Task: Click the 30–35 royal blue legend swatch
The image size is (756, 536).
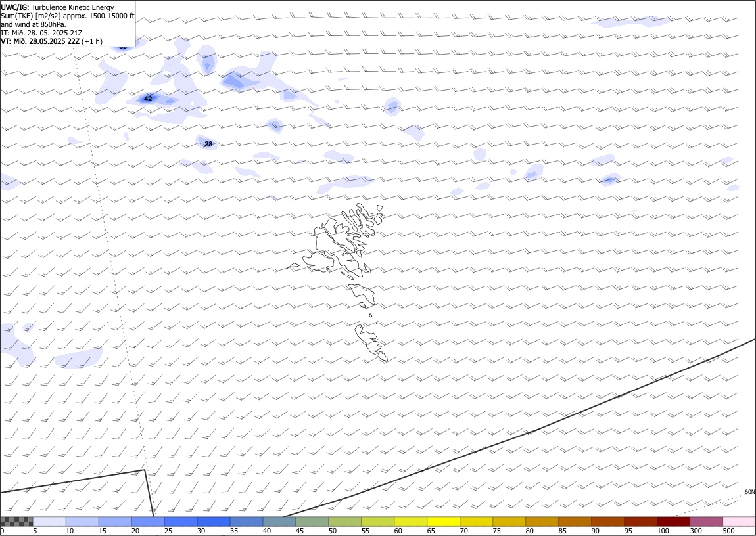Action: (x=214, y=522)
